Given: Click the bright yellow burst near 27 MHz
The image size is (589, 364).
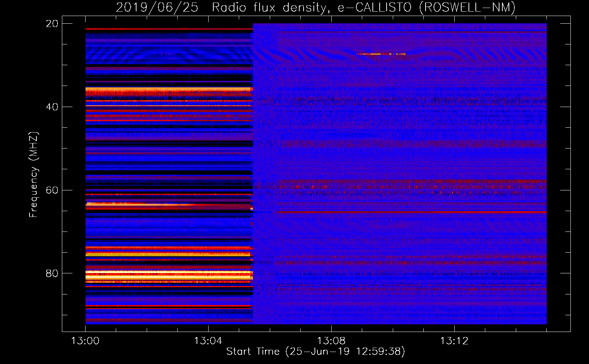Looking at the screenshot, I should click(x=381, y=54).
